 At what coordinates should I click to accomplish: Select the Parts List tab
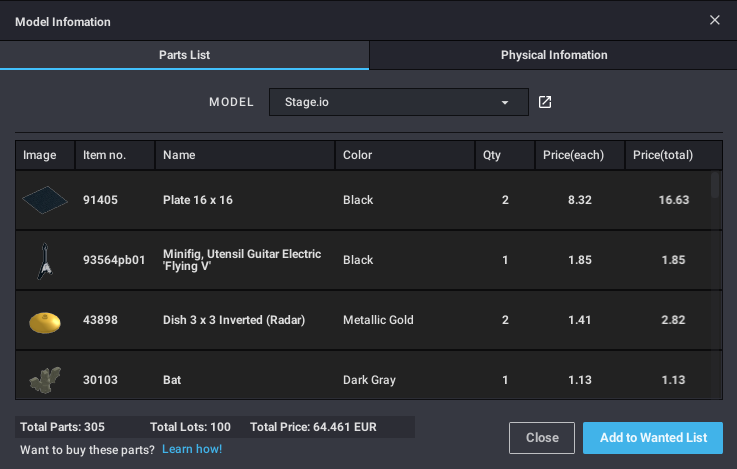[184, 55]
